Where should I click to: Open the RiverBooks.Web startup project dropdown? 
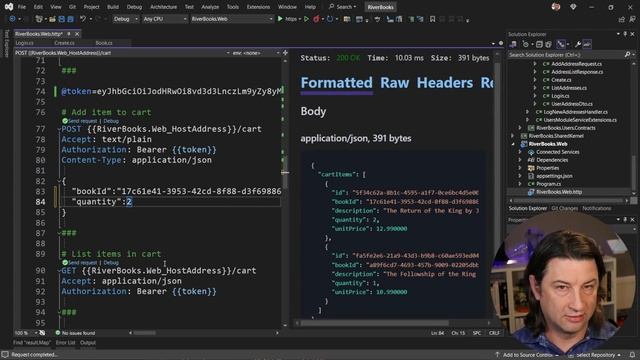pyautogui.click(x=231, y=19)
